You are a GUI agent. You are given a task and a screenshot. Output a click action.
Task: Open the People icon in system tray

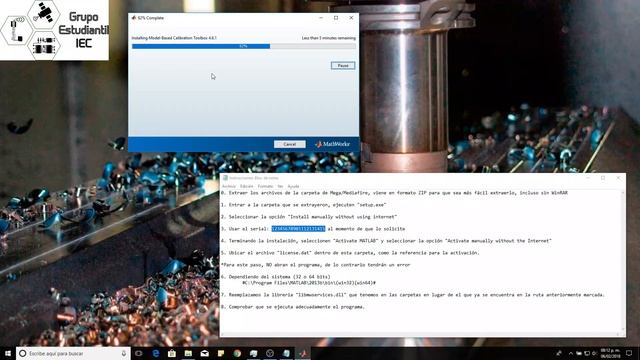tap(558, 353)
